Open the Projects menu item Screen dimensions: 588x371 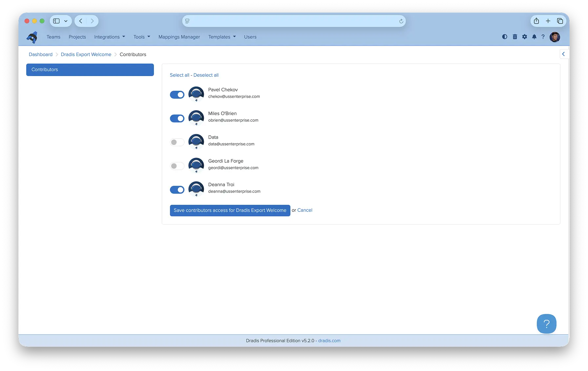point(77,37)
